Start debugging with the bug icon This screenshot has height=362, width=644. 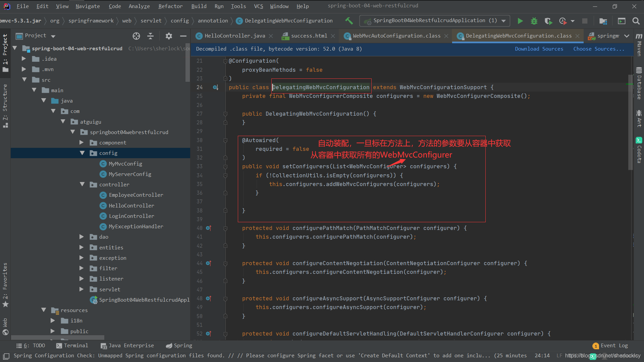534,21
